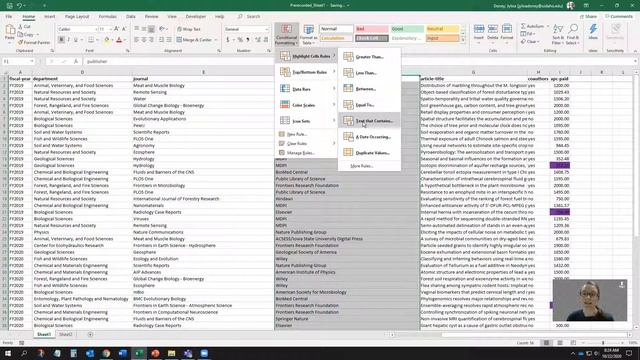Apply the Input cell style
The height and width of the screenshot is (360, 640).
442,38
